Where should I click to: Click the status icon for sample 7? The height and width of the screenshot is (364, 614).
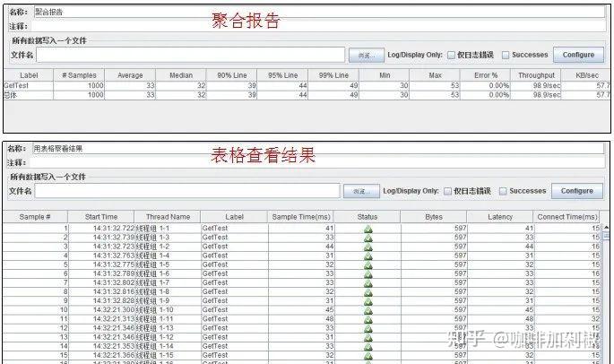(x=368, y=283)
